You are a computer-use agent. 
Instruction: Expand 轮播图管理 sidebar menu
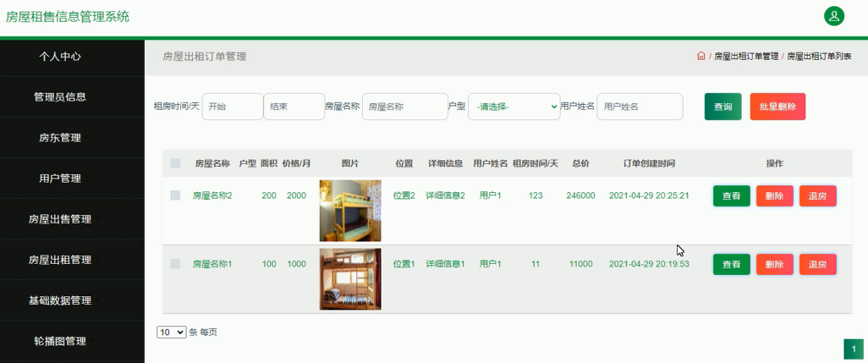60,341
